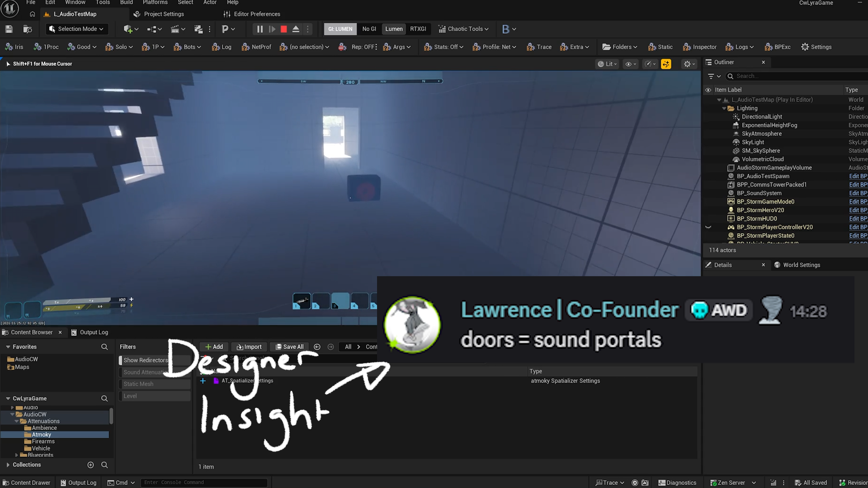
Task: Click the yellow viewport toggle icon
Action: (666, 64)
